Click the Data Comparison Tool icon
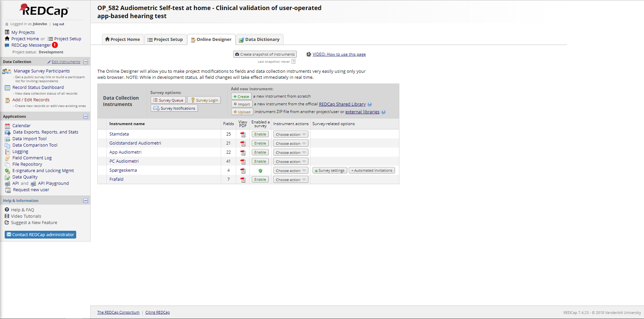Screen dimensions: 644x319 (x=7, y=145)
